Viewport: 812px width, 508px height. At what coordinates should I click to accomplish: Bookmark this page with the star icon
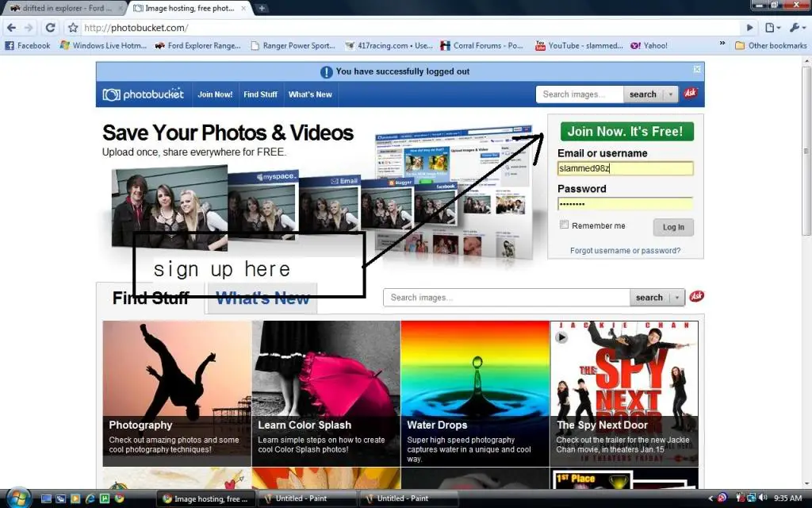(73, 28)
